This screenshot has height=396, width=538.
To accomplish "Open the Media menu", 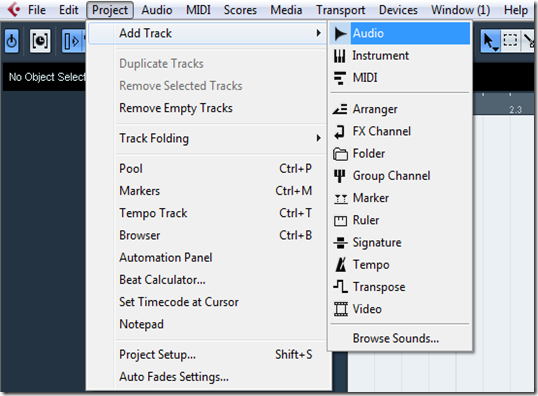I will 286,10.
